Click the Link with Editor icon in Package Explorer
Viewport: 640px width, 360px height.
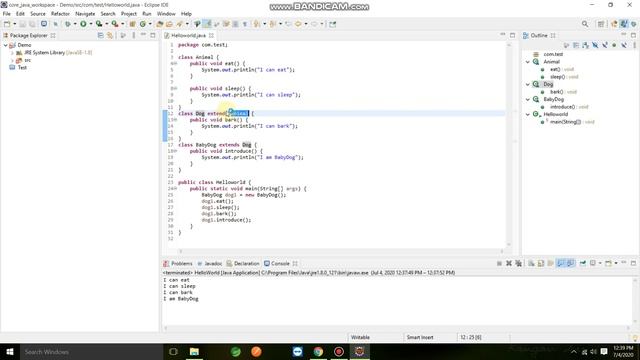110,36
